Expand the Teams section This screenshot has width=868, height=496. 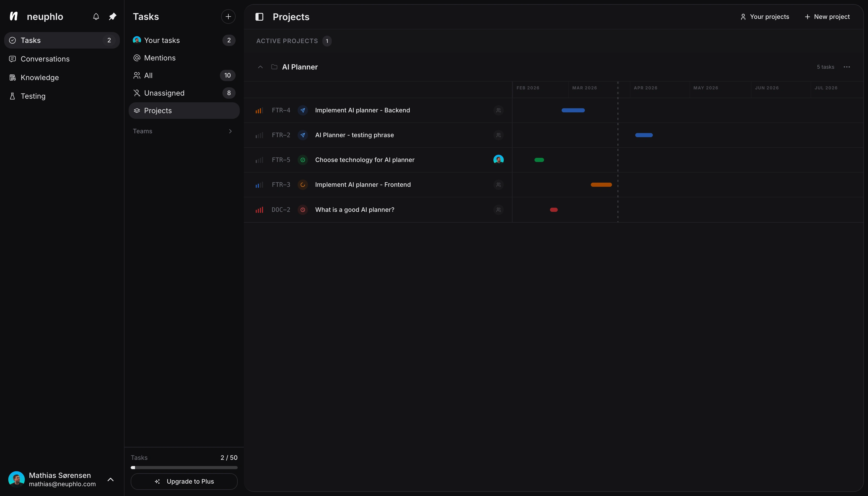230,131
